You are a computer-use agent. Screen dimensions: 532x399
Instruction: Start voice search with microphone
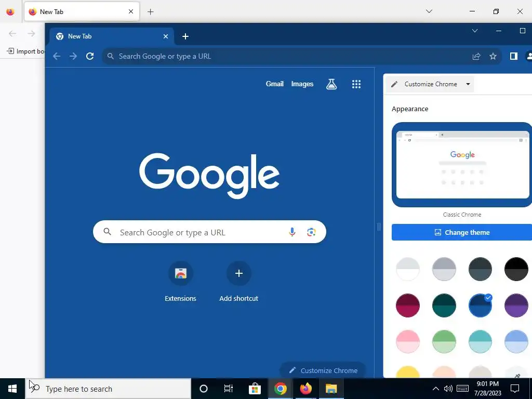coord(292,232)
